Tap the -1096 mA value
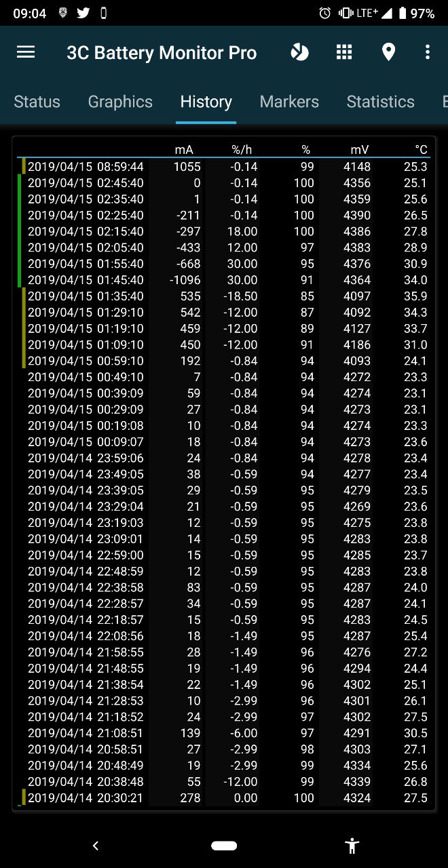The image size is (448, 868). pyautogui.click(x=184, y=280)
